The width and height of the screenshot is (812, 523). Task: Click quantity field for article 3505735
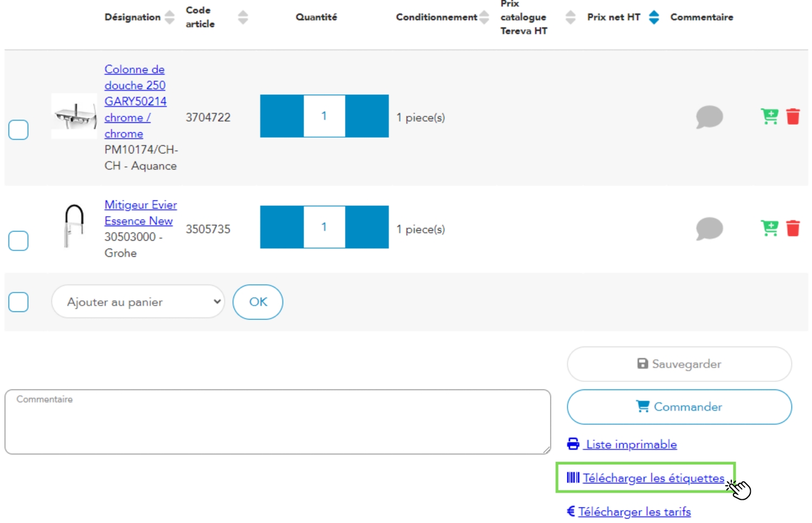click(324, 227)
